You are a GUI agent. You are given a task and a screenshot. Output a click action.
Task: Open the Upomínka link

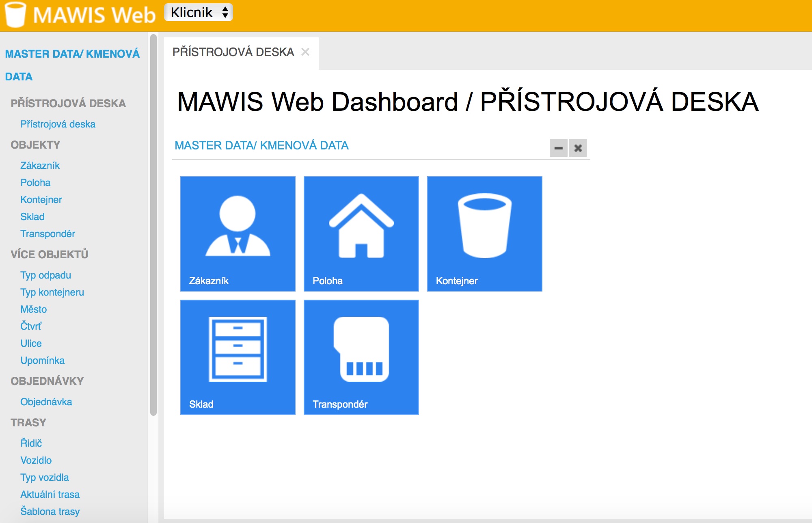pyautogui.click(x=43, y=361)
